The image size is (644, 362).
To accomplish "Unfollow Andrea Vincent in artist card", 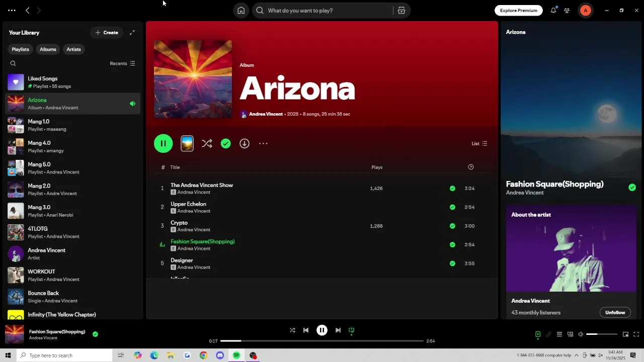I will [x=615, y=313].
